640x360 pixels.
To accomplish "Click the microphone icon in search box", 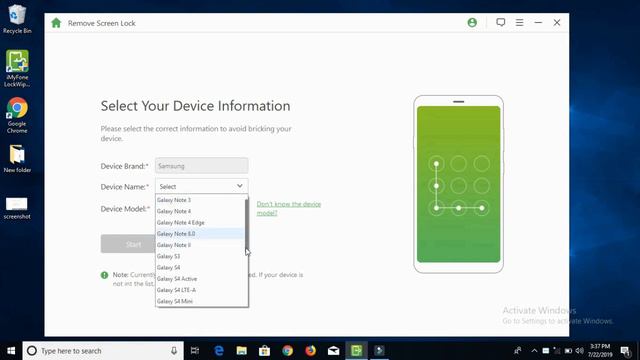I will click(x=174, y=351).
